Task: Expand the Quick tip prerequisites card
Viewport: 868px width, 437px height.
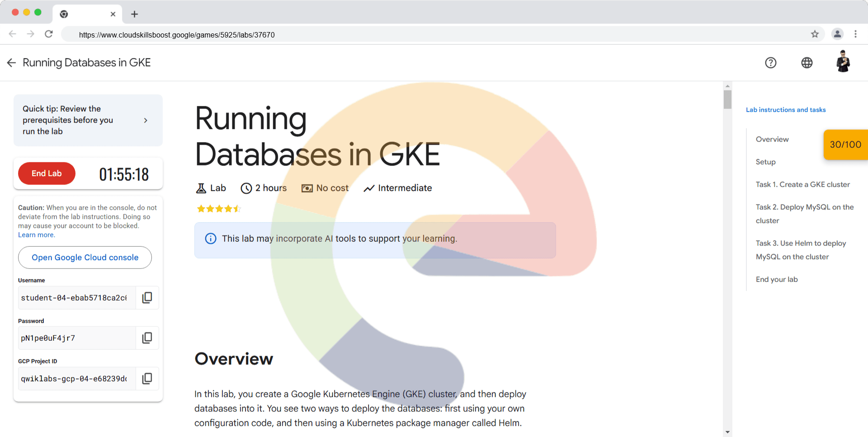Action: pos(146,120)
